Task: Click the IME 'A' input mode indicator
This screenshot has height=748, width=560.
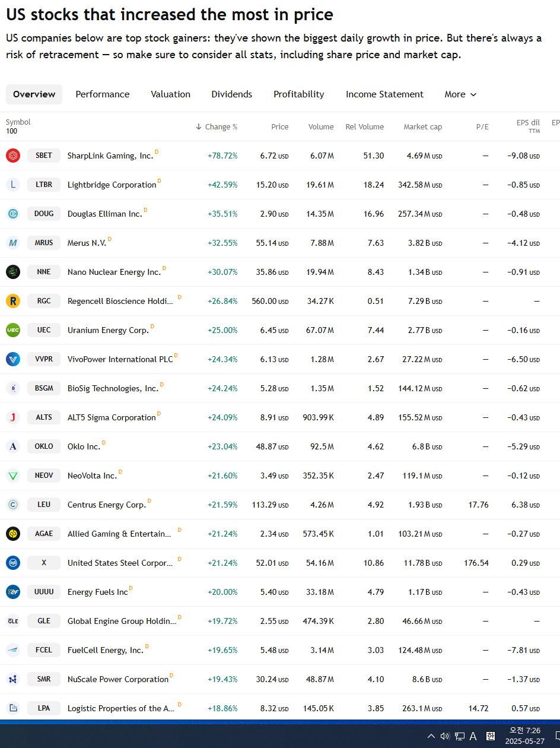Action: [x=473, y=736]
